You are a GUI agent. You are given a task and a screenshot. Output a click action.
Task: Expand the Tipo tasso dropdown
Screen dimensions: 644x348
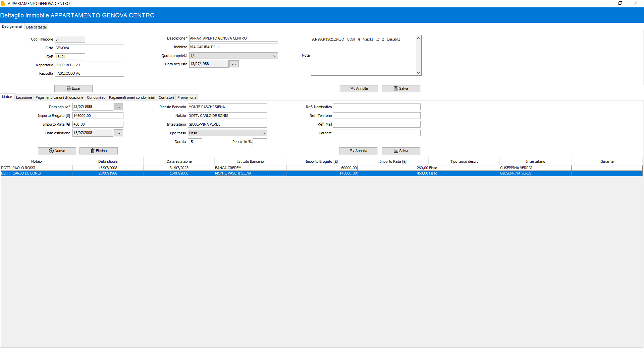tap(263, 133)
